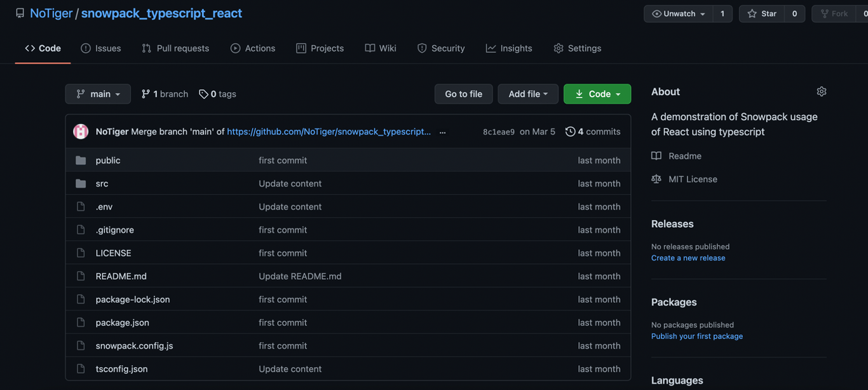Open the .env file
Screen dimensions: 868x390
(104, 207)
